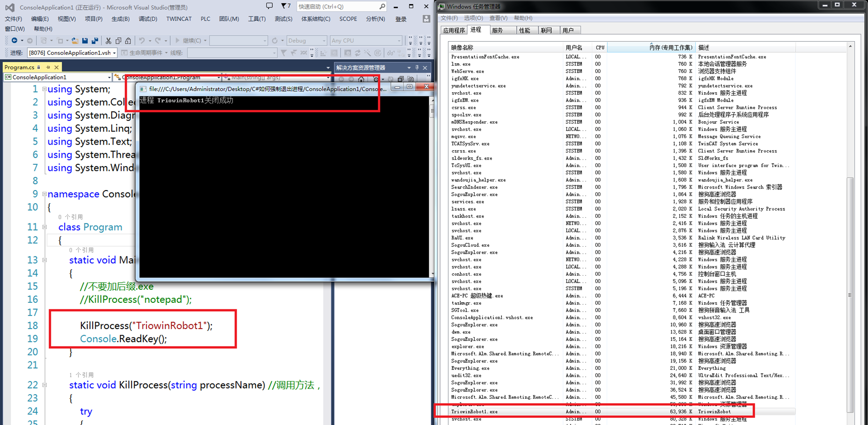Click the Home icon in the Solution Explorer toolbar
The width and height of the screenshot is (868, 425).
coord(361,79)
